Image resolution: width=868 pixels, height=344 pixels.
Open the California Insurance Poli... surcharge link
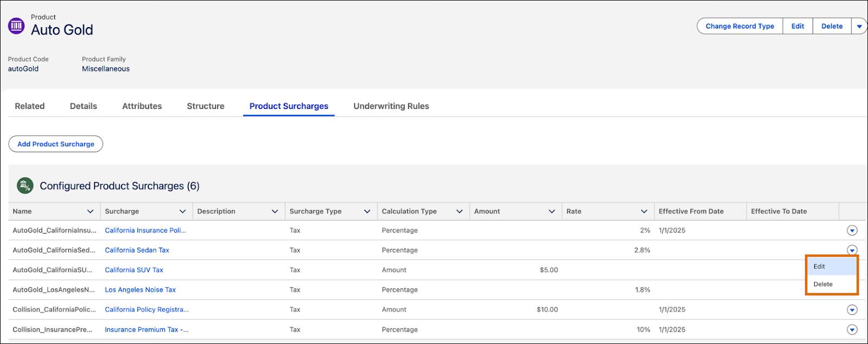pyautogui.click(x=145, y=231)
